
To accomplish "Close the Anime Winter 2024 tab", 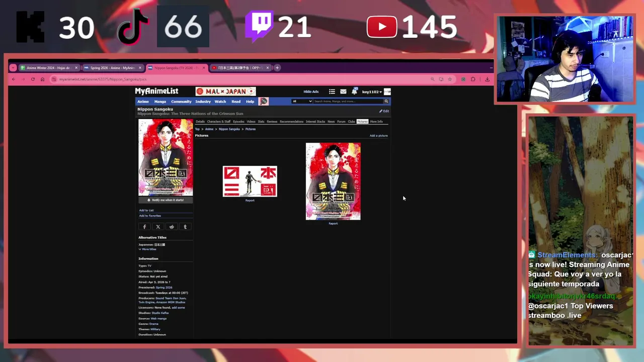I will pos(76,68).
